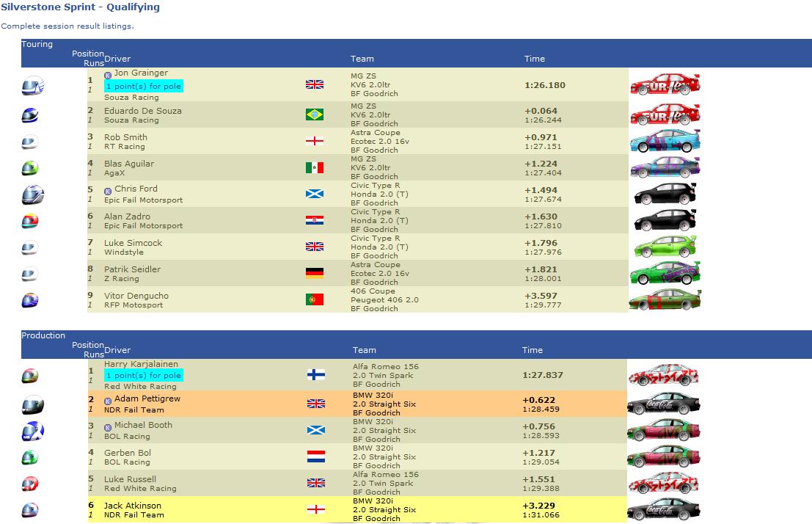Click Germany flag for Patrik Seidler

[315, 273]
